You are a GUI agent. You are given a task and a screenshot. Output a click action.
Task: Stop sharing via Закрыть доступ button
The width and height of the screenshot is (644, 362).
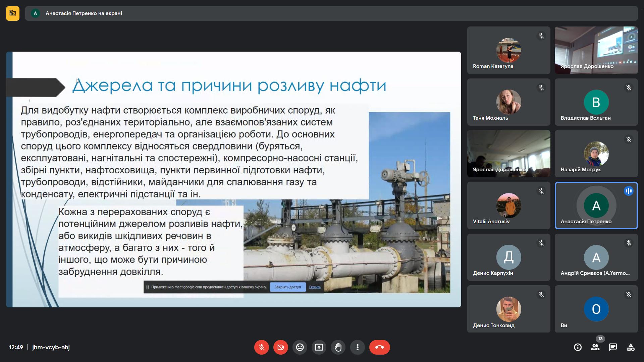tap(288, 287)
